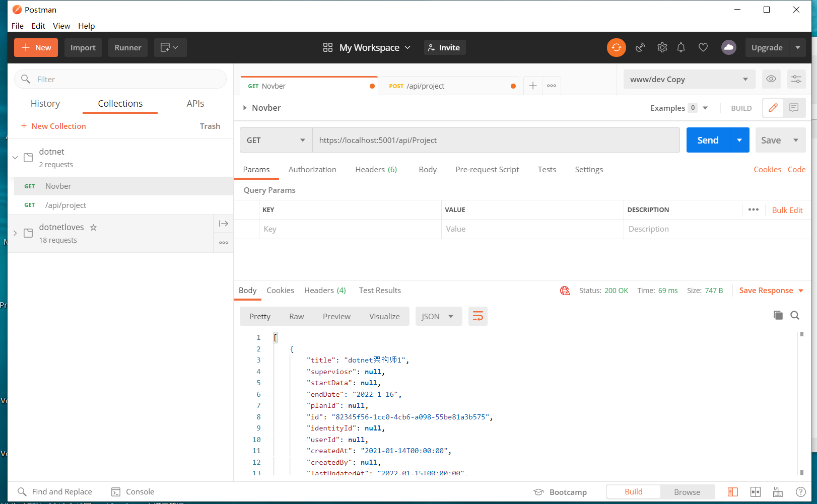Open the manage environments sliders icon
This screenshot has width=817, height=504.
[x=796, y=79]
